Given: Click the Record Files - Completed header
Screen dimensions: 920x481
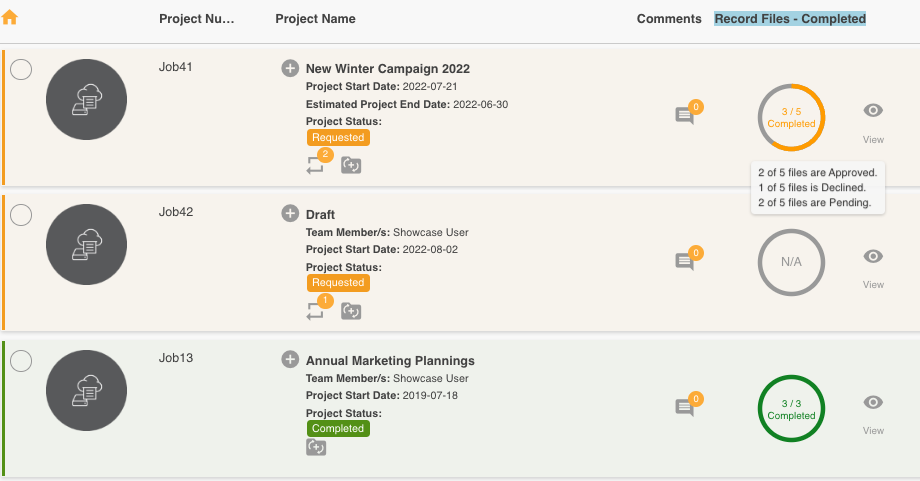Looking at the screenshot, I should tap(790, 19).
